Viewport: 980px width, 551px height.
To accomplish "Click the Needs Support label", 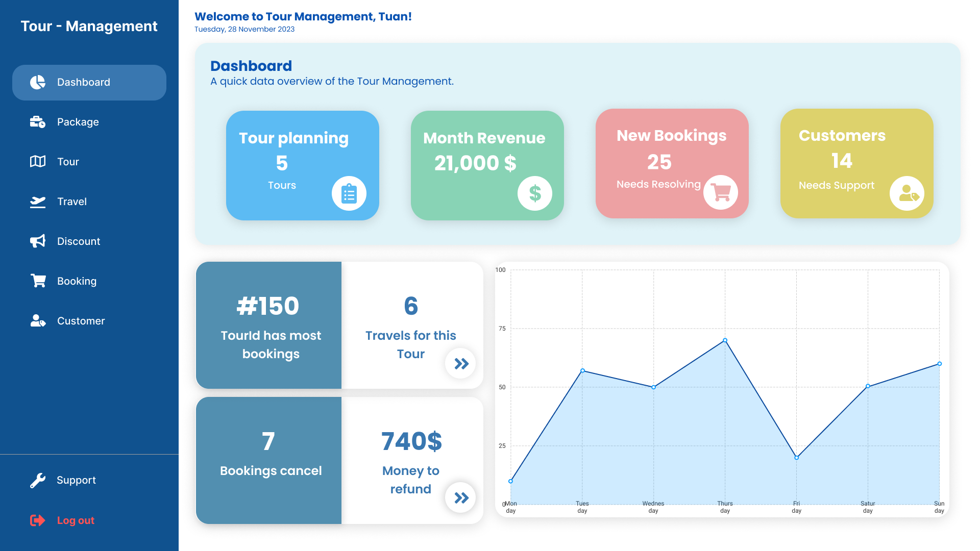I will tap(837, 185).
